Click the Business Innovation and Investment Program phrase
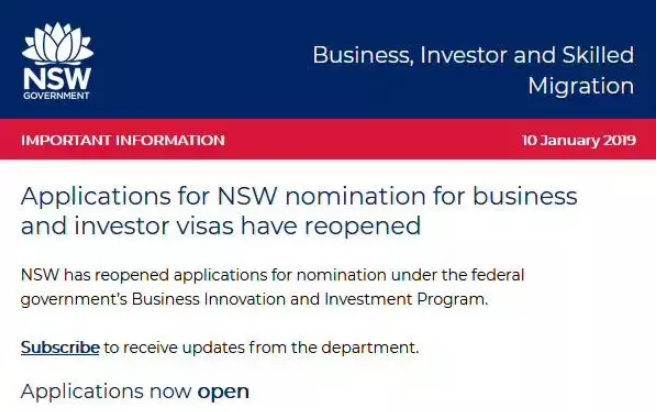The width and height of the screenshot is (657, 412). tap(310, 299)
